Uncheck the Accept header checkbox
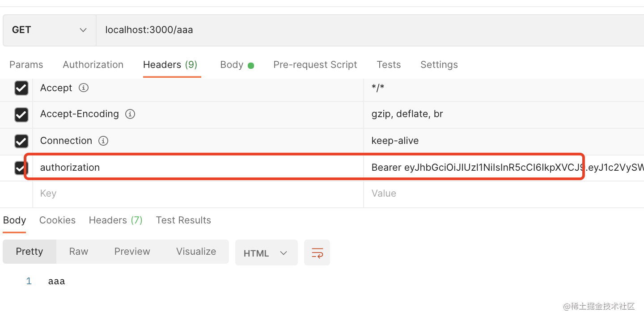 pyautogui.click(x=21, y=88)
